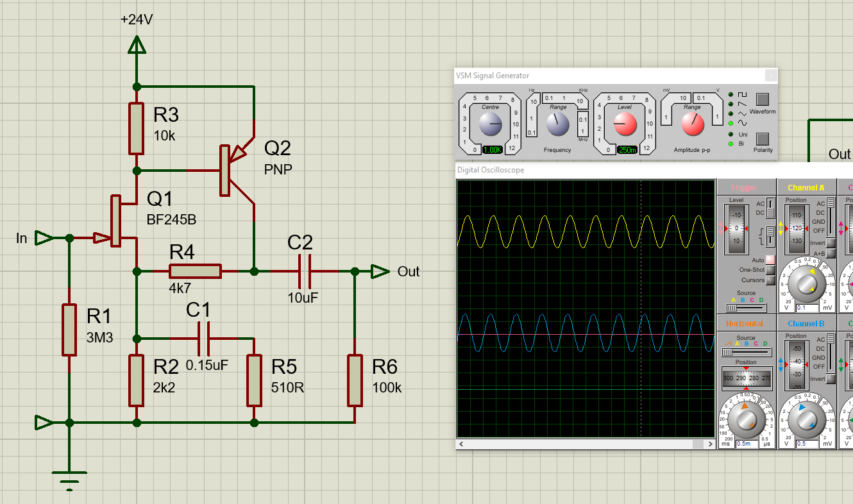Toggle Channel A Invert button
Screen dimensions: 853x504
coord(831,243)
